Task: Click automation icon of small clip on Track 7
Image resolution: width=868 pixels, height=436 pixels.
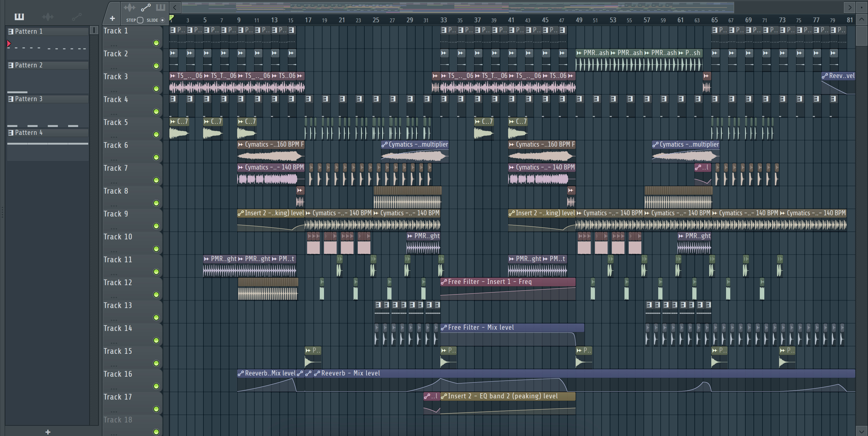Action: pyautogui.click(x=698, y=167)
